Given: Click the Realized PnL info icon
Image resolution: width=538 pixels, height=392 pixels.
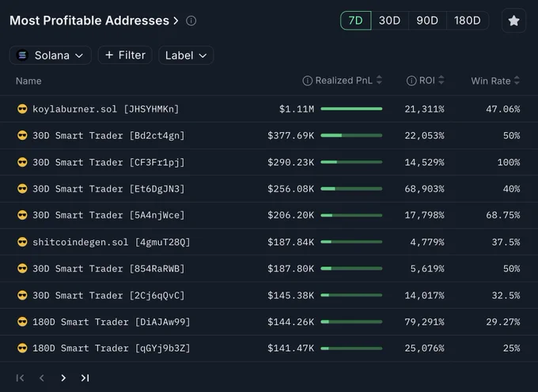Looking at the screenshot, I should (308, 81).
